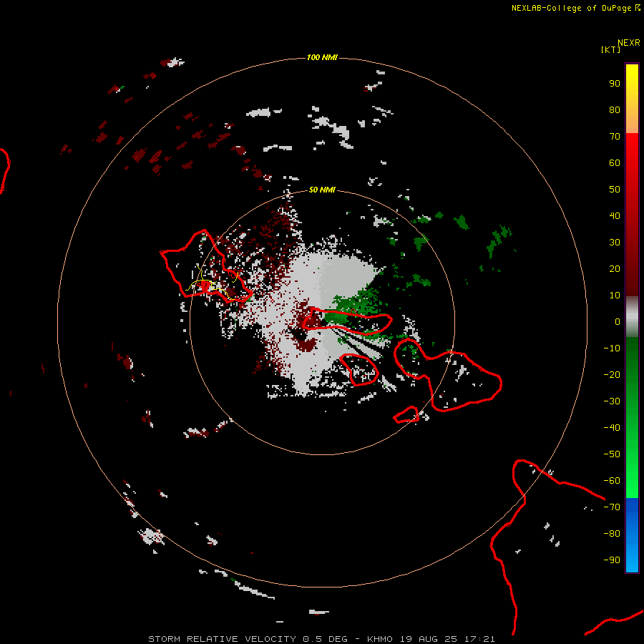Click the -50 scale value
This screenshot has height=644, width=644.
pyautogui.click(x=612, y=454)
